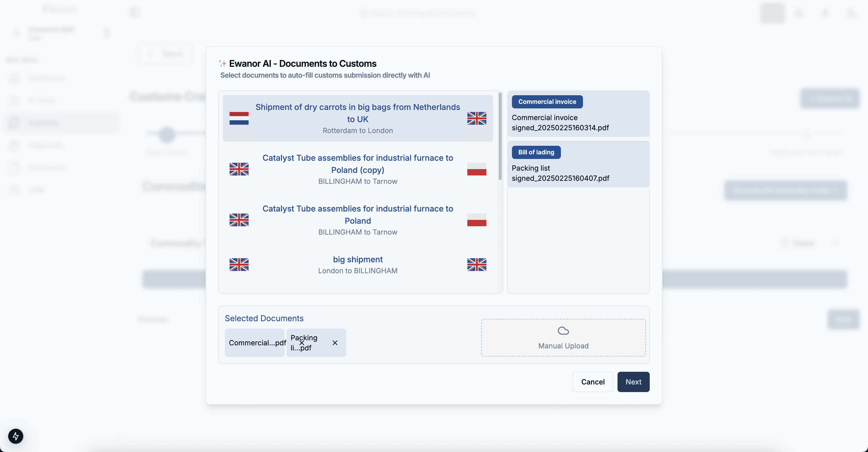
Task: Select the dry carrots Netherlands to UK shipment
Action: click(358, 118)
